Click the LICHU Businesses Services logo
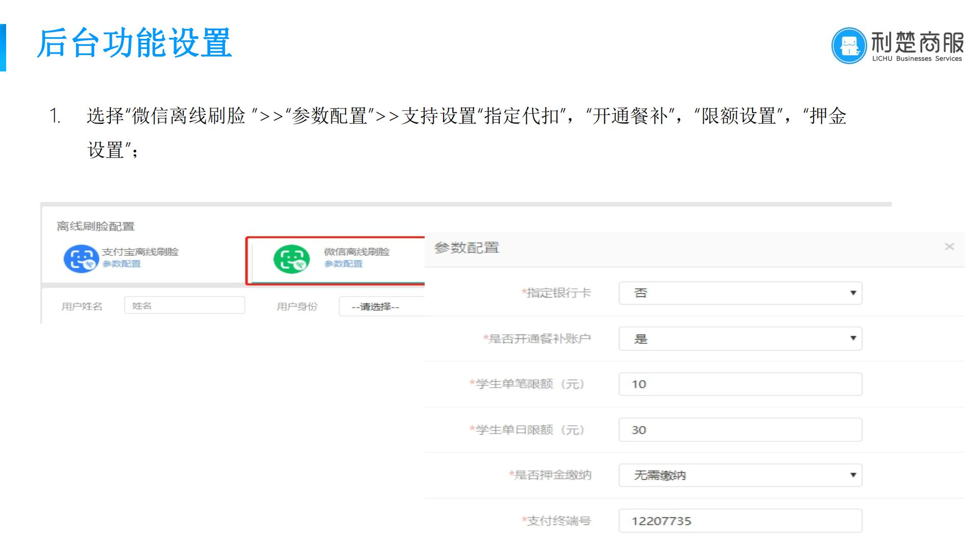 pos(898,45)
